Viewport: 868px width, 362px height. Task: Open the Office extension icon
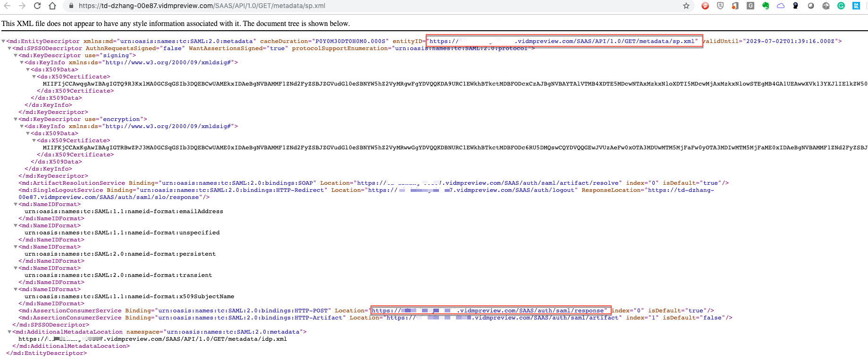[x=735, y=6]
